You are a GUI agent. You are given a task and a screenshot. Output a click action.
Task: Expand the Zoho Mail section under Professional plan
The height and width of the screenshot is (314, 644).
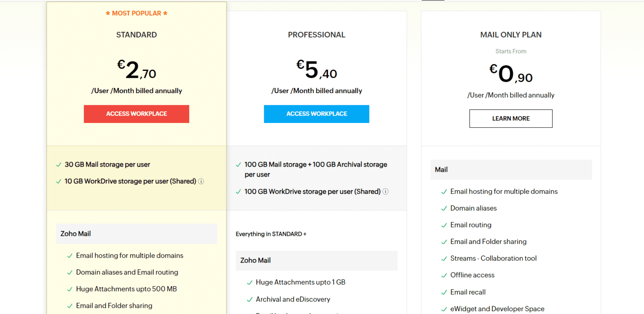tap(316, 260)
